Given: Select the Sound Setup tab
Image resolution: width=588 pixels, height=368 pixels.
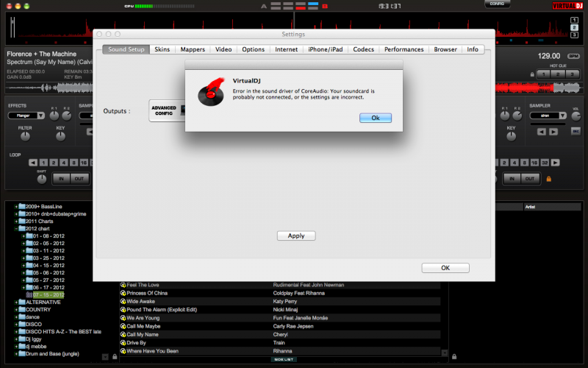Looking at the screenshot, I should 126,49.
